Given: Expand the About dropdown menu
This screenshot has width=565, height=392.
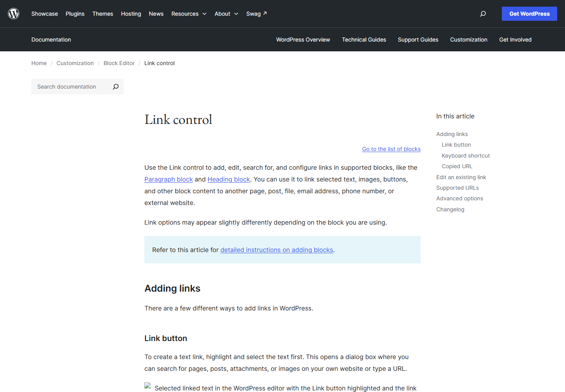Looking at the screenshot, I should pos(226,14).
